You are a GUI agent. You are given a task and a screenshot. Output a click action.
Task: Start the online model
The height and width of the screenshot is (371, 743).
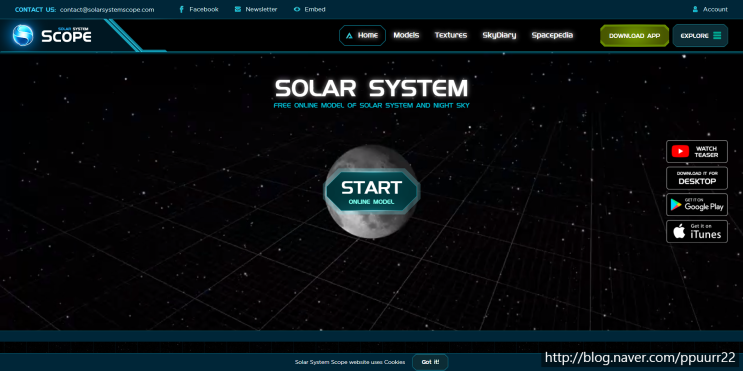coord(372,191)
